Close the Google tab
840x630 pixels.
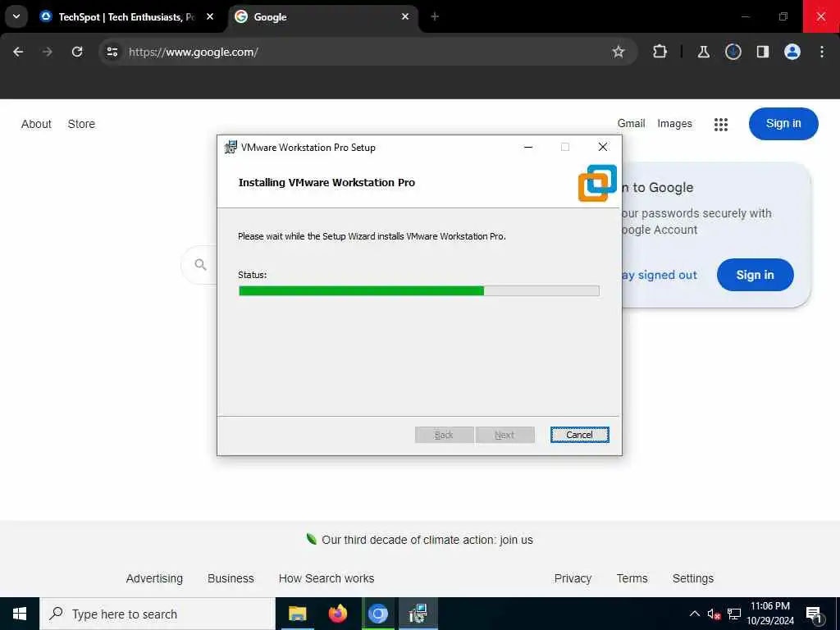click(x=405, y=16)
